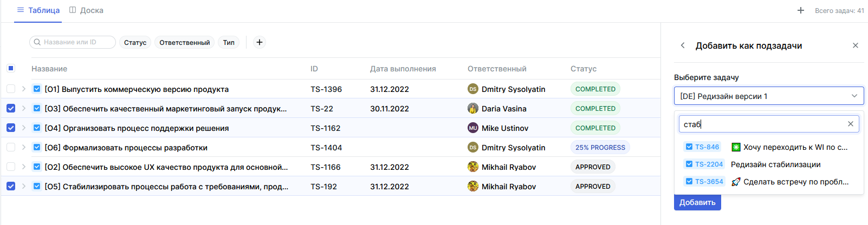Screen dimensions: 868x225
Task: Click the plus icon next to filter chips
Action: [x=260, y=42]
